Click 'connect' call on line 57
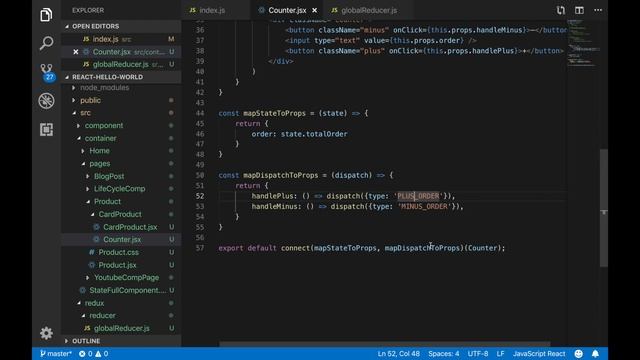This screenshot has width=640, height=360. point(295,248)
